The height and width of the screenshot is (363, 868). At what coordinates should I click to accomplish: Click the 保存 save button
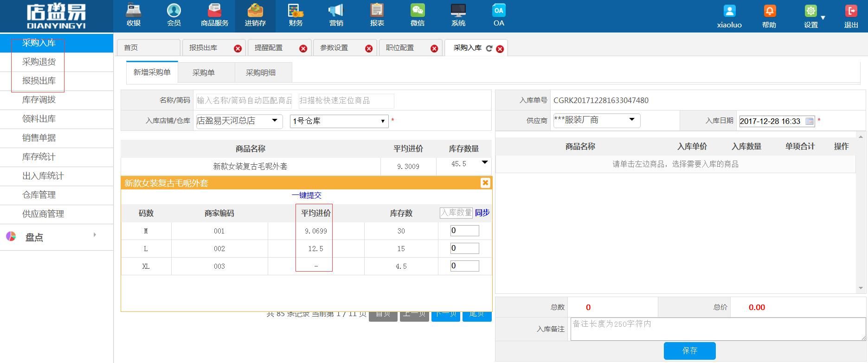click(690, 351)
